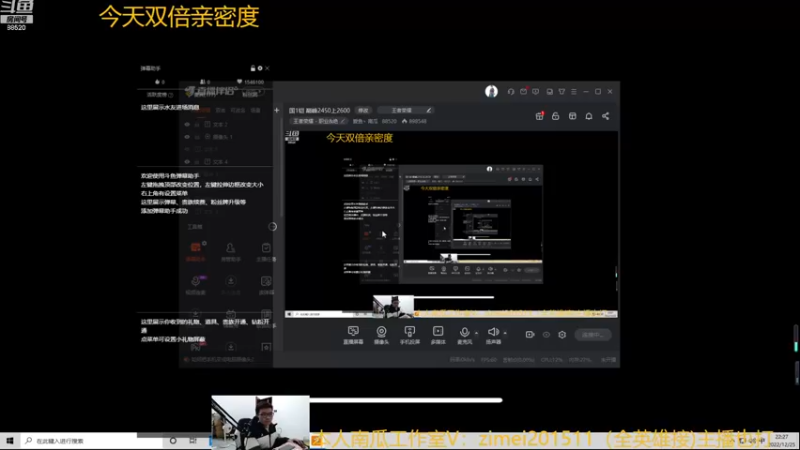This screenshot has width=800, height=450.
Task: Add screen capture source (直播屏幕)
Action: tap(353, 335)
